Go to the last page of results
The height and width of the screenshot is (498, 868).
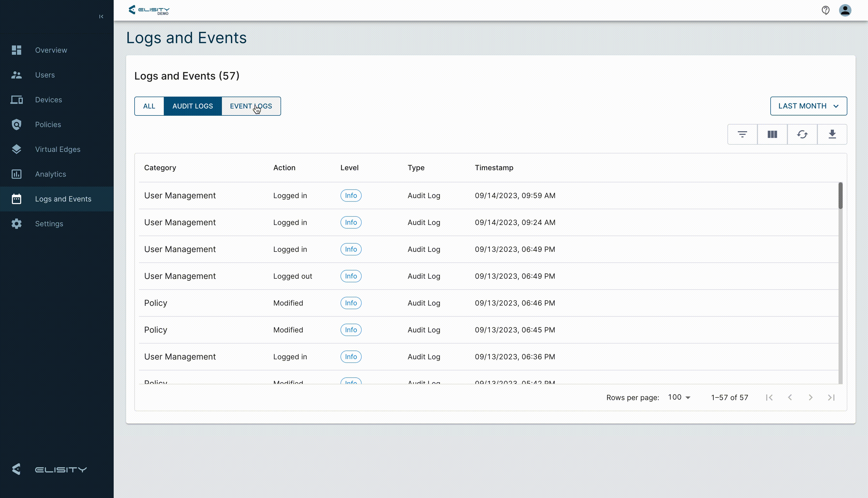[x=831, y=398]
